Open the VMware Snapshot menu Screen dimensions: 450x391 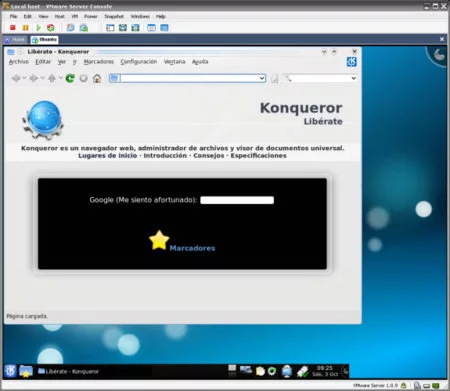[x=114, y=16]
